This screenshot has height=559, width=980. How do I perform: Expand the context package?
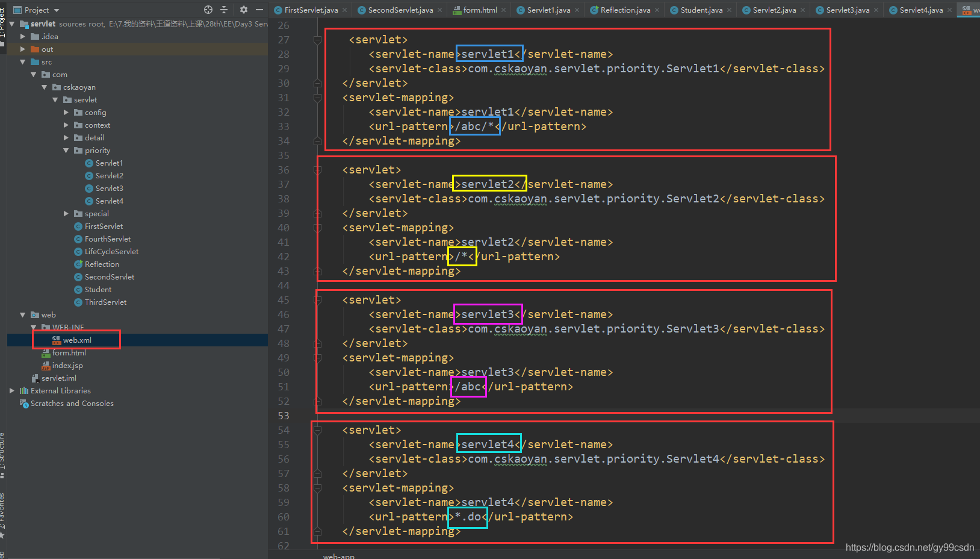coord(66,125)
